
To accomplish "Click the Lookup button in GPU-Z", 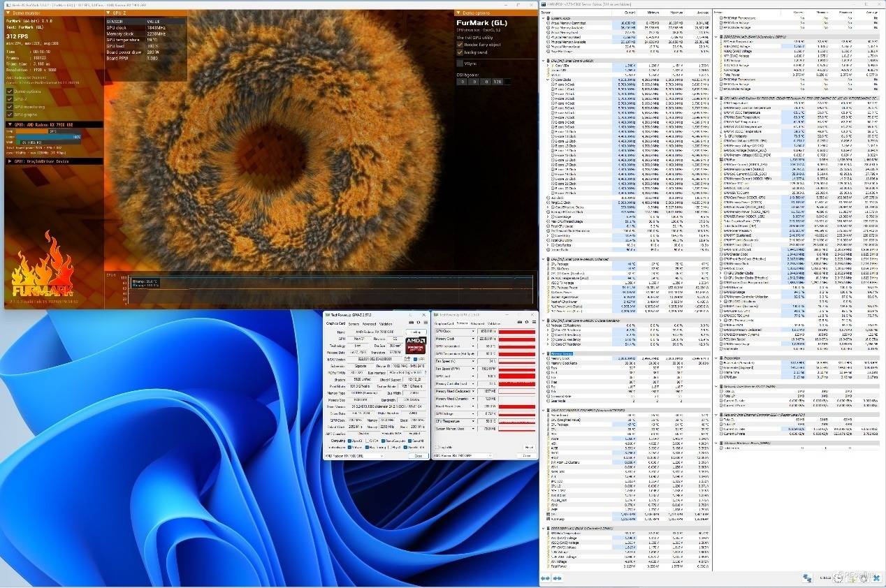I will [416, 332].
